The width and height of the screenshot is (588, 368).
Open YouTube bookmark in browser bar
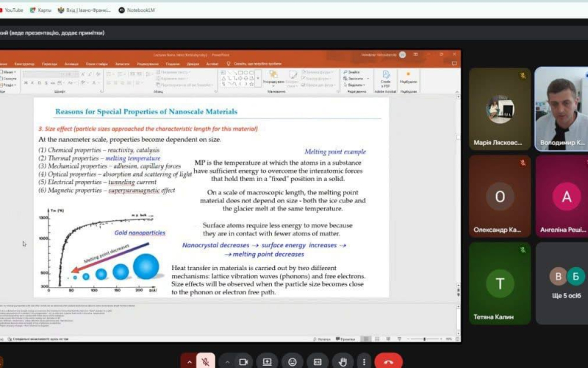coord(11,10)
